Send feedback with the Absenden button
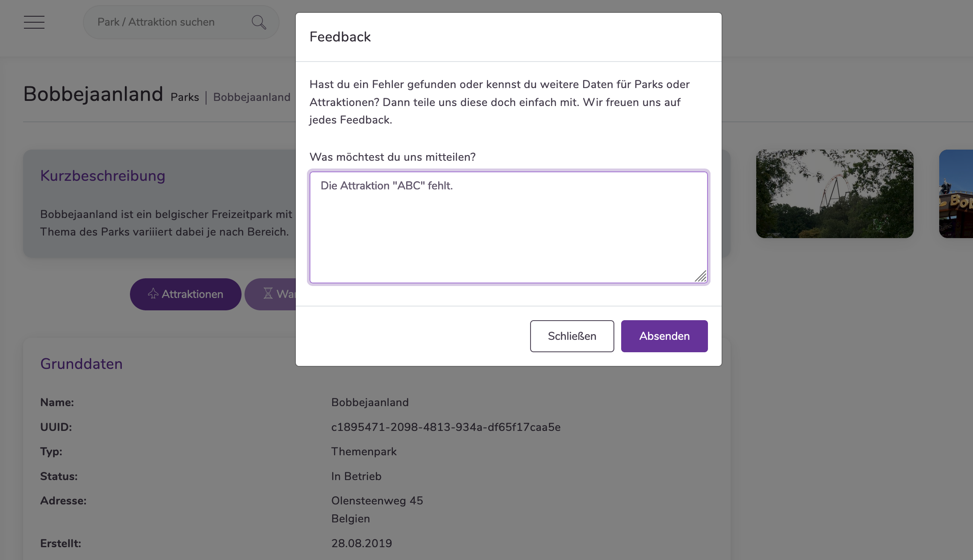973x560 pixels. 664,336
